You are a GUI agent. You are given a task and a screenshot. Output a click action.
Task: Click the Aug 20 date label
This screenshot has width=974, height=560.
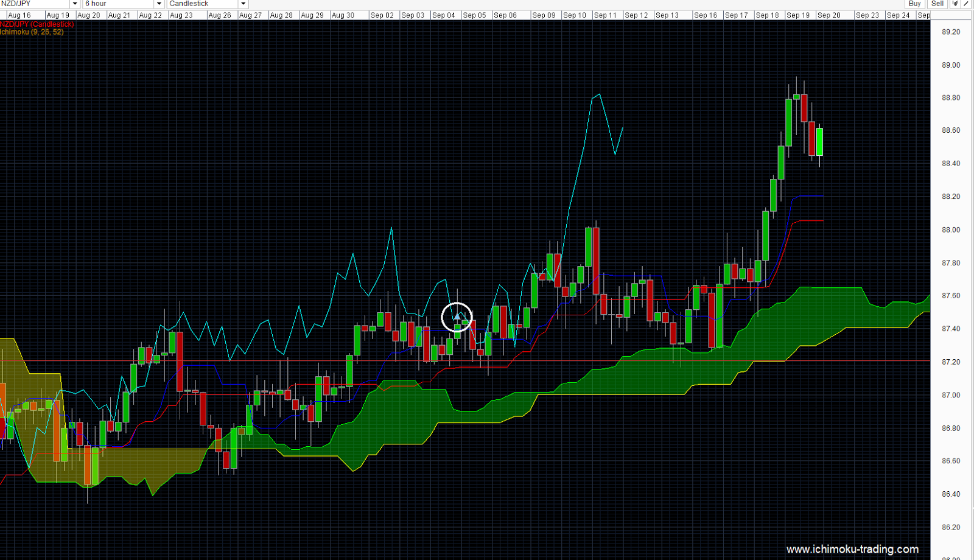click(x=89, y=15)
